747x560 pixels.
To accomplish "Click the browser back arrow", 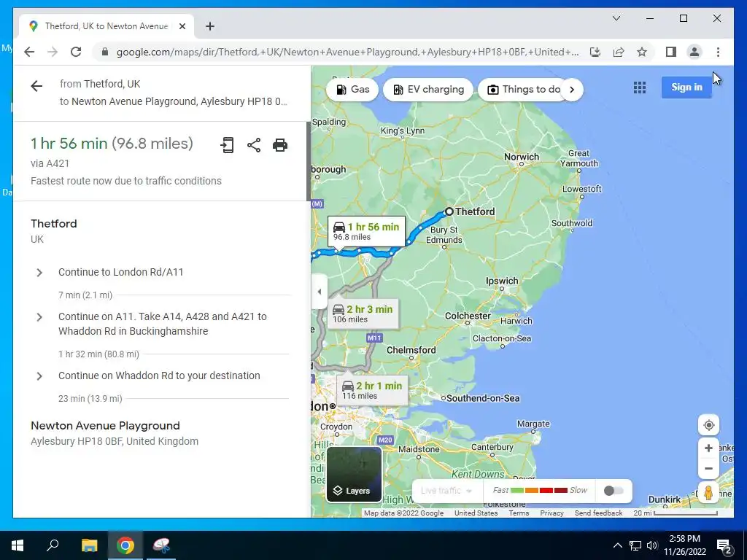I will click(29, 52).
